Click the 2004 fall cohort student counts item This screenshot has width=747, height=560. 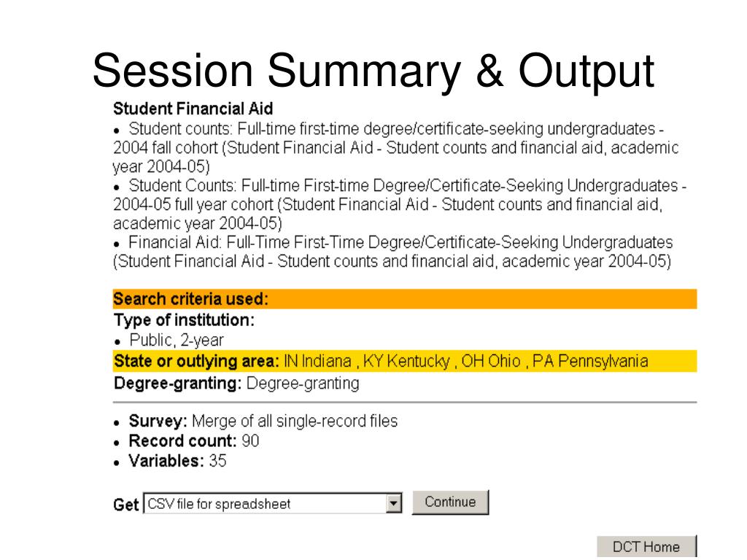click(395, 147)
